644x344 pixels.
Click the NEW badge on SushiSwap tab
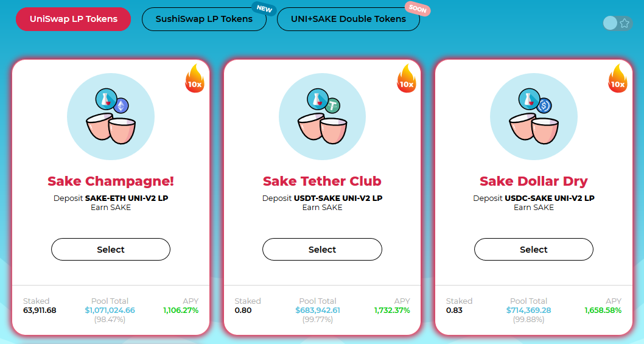pyautogui.click(x=264, y=9)
